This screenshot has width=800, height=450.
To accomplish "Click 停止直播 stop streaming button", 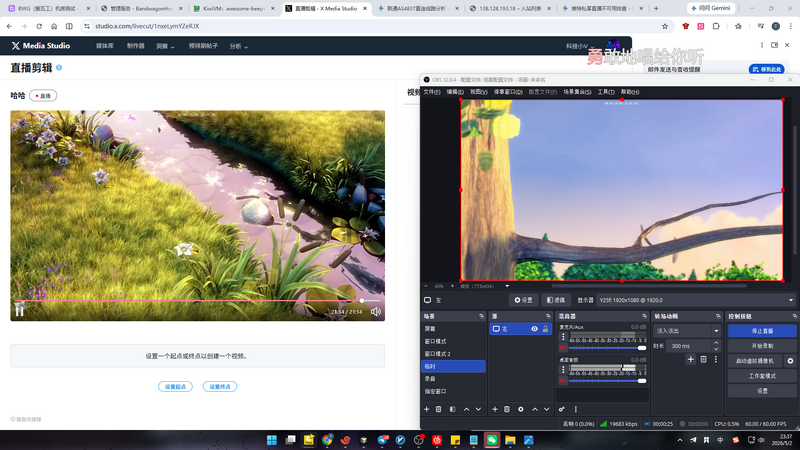I will coord(762,331).
